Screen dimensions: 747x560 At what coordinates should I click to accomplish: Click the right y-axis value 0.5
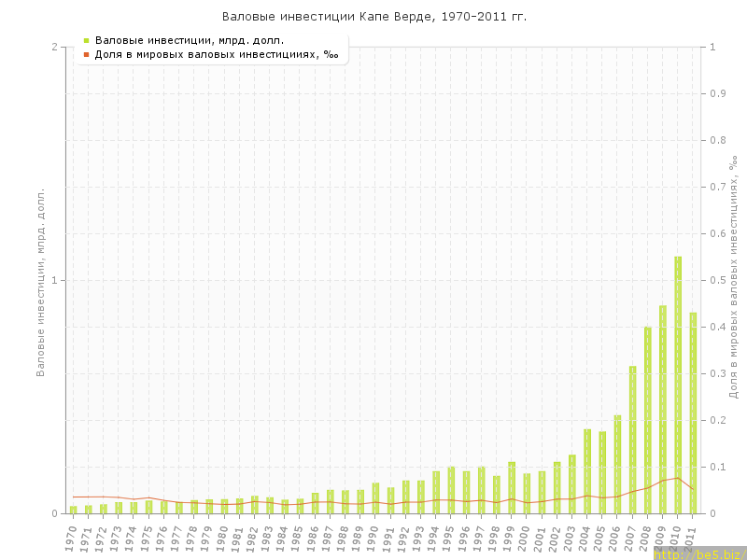719,280
